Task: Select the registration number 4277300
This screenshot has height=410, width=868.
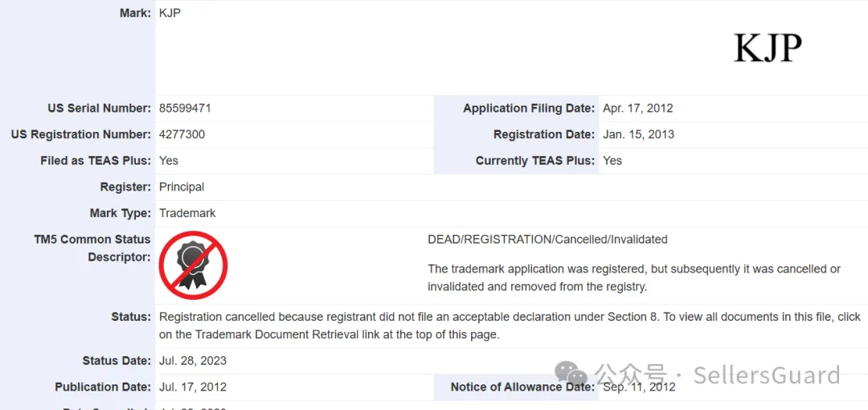Action: (x=182, y=134)
